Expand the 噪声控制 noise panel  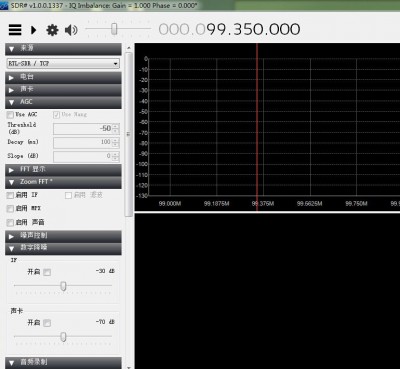[63, 236]
